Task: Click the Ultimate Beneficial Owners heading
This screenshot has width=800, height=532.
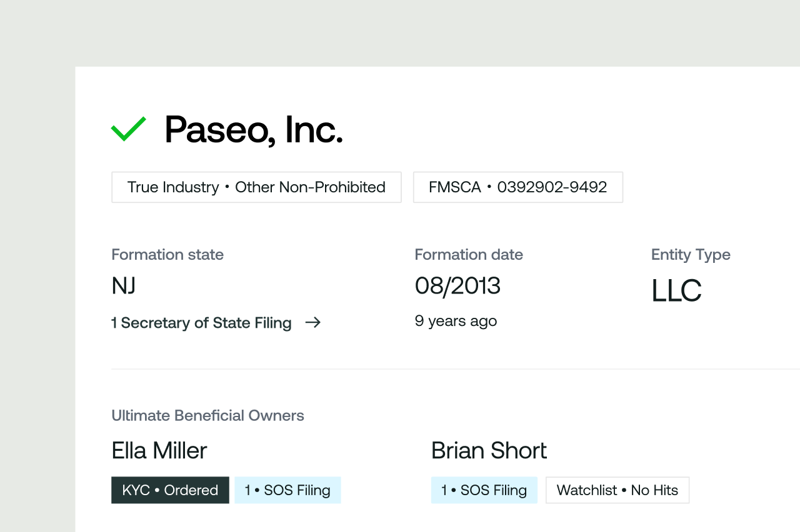Action: point(207,416)
